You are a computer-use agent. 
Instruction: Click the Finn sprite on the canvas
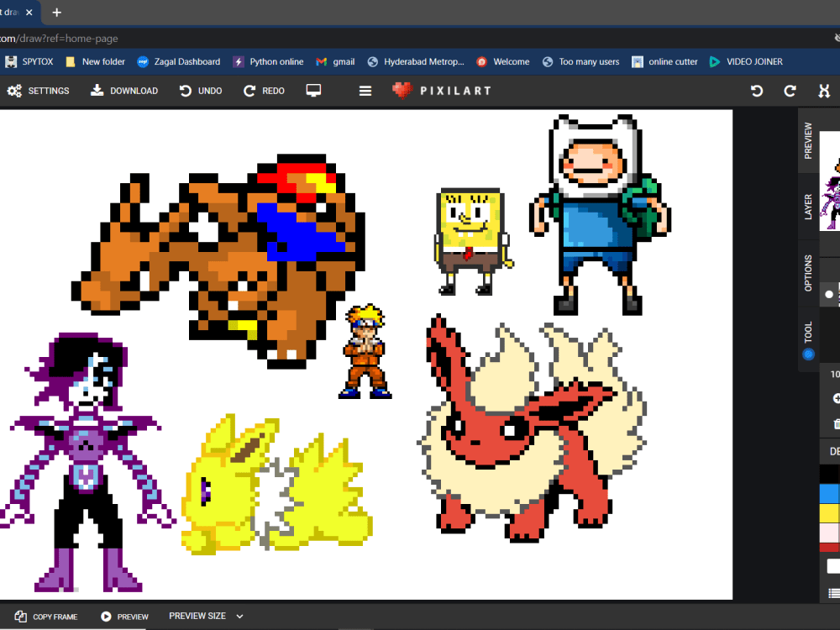[600, 214]
